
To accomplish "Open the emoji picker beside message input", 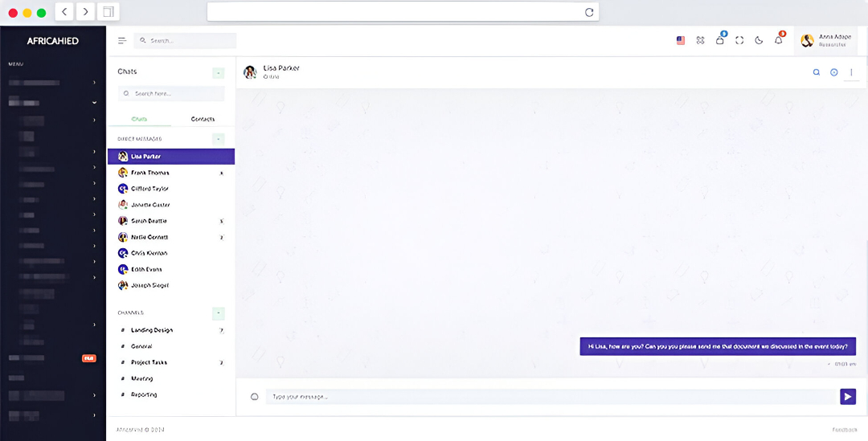I will coord(255,396).
